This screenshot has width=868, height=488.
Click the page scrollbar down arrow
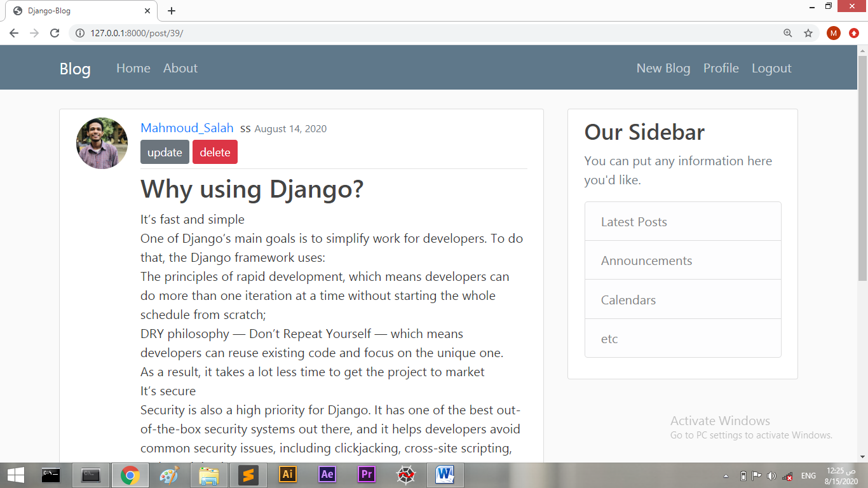862,456
